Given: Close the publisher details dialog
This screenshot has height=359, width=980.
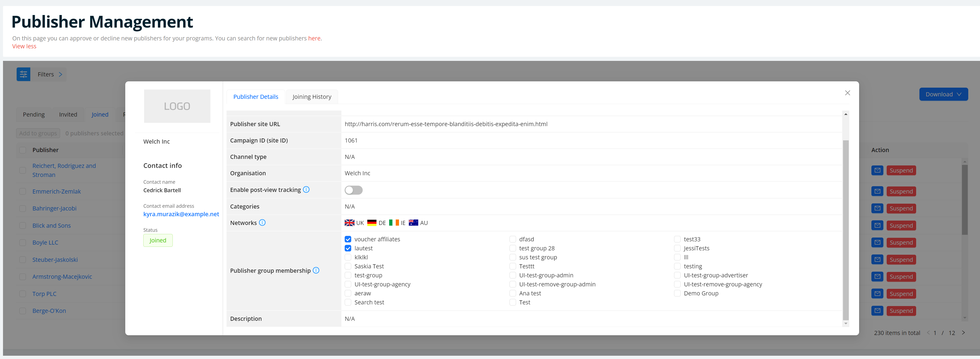Looking at the screenshot, I should tap(847, 93).
